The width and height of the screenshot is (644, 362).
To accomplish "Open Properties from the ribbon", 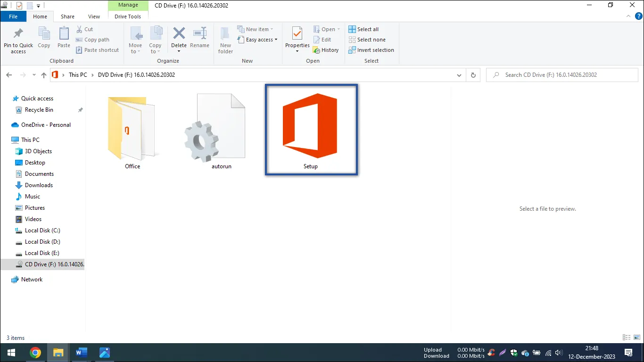I will [297, 34].
